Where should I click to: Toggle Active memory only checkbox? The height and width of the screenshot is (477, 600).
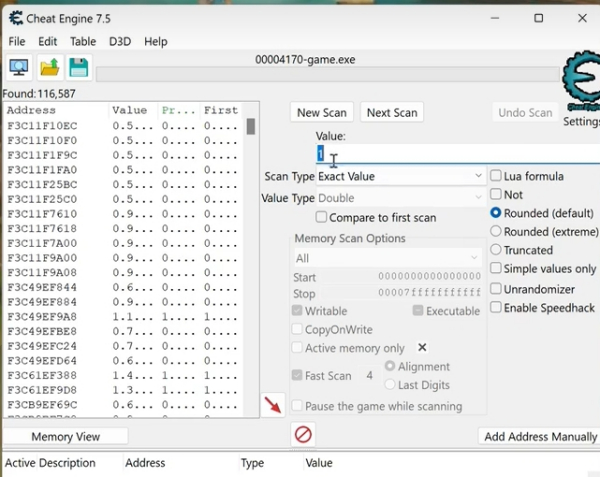[297, 347]
